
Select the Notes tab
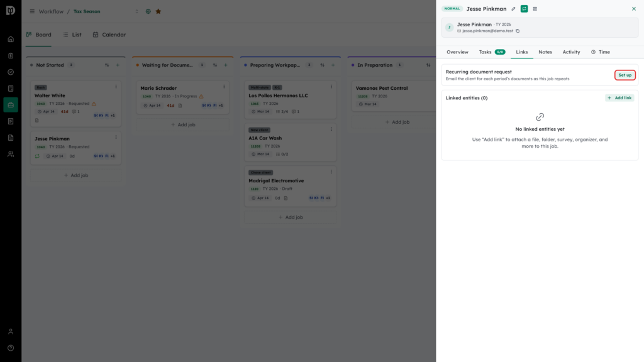[545, 52]
